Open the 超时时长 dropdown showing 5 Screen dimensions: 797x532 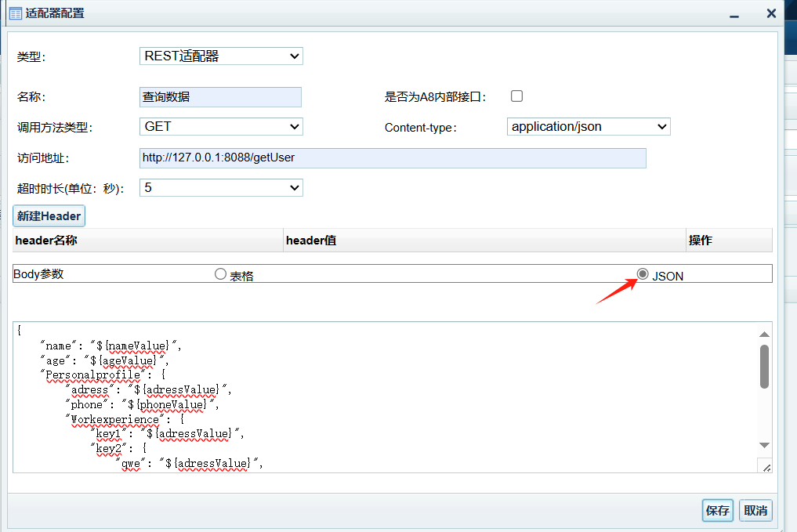pyautogui.click(x=221, y=188)
